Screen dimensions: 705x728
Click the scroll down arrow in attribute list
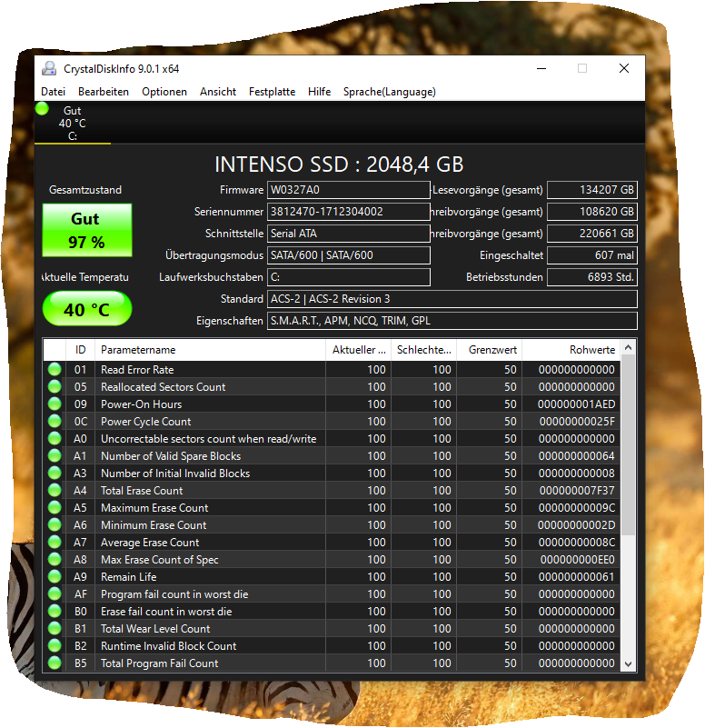pos(628,664)
